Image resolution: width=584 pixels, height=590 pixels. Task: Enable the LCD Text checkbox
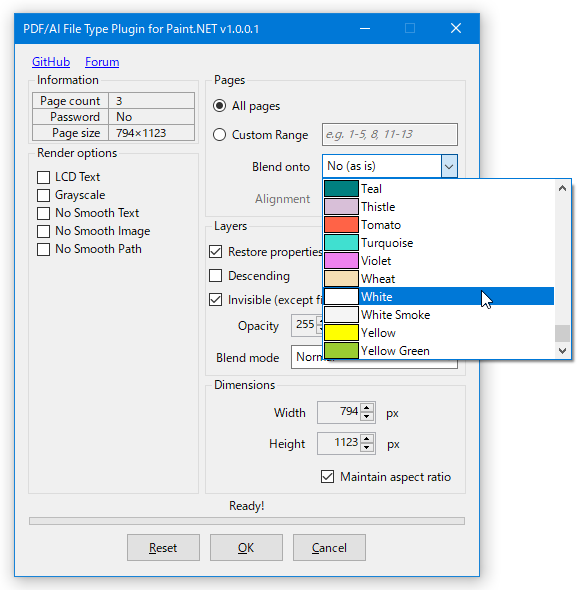coord(44,177)
